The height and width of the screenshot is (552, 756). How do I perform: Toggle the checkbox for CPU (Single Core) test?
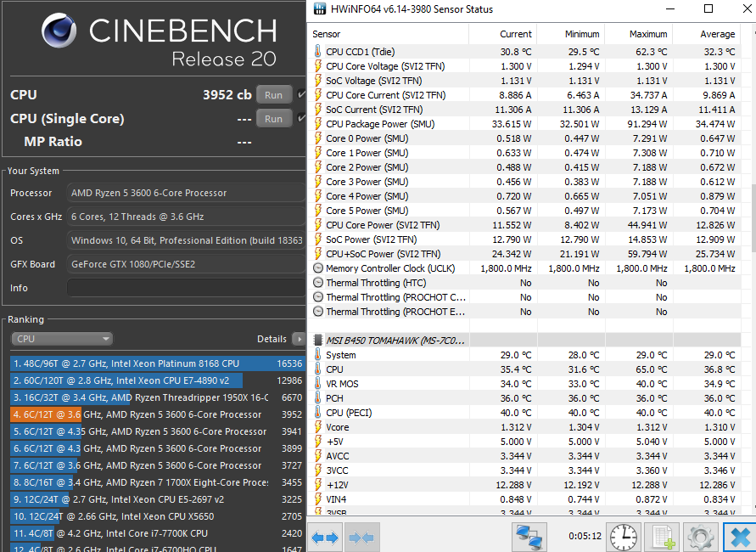pos(301,118)
